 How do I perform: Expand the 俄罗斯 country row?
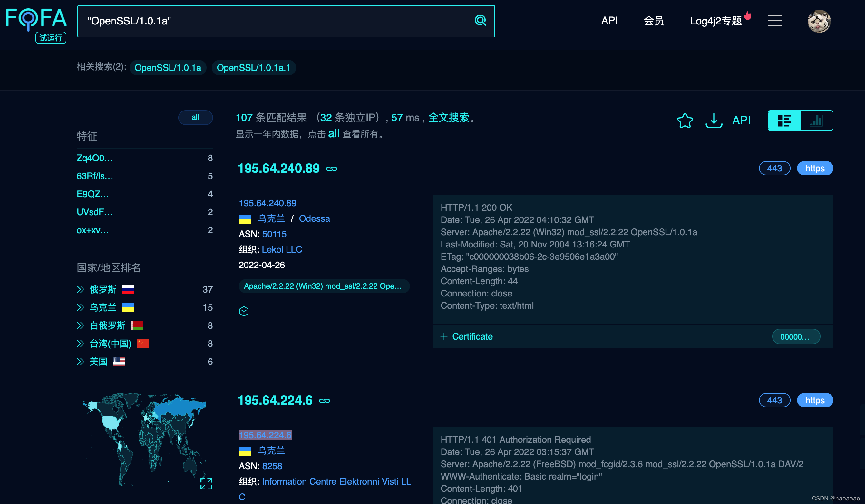pyautogui.click(x=80, y=289)
